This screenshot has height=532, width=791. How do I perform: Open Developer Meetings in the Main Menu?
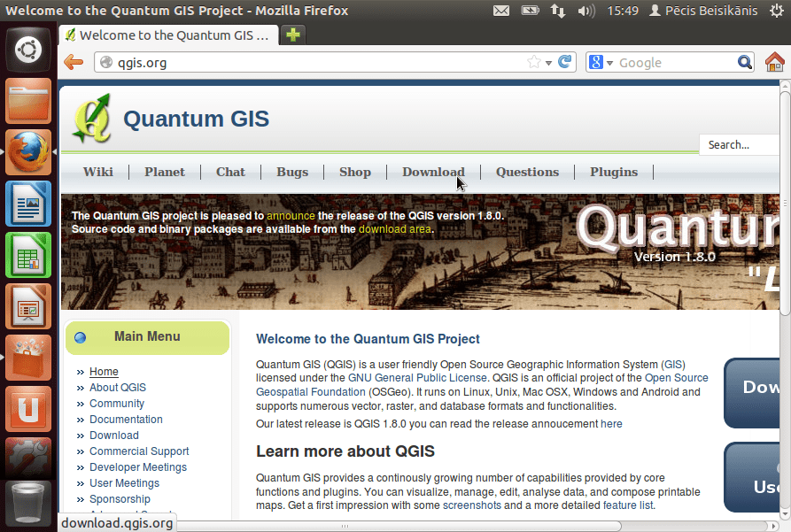click(138, 467)
